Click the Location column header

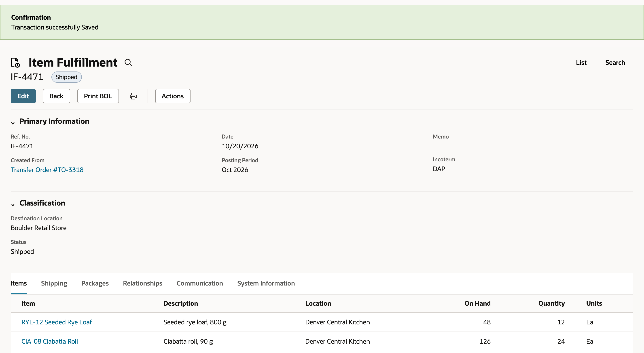click(x=318, y=303)
